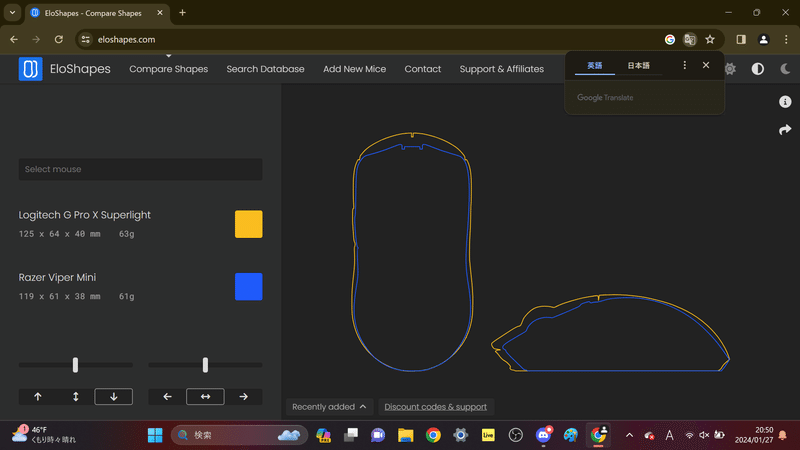800x450 pixels.
Task: Open the Compare Shapes menu item
Action: pos(168,69)
